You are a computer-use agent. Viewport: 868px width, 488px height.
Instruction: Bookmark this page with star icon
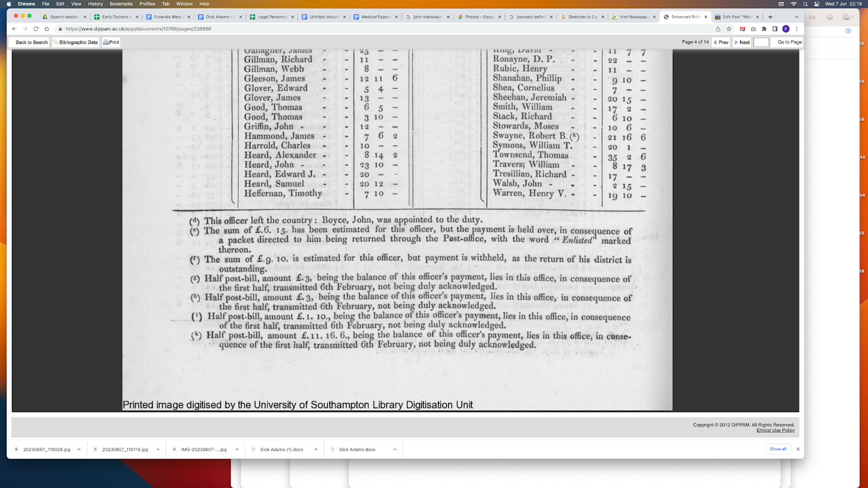pyautogui.click(x=729, y=29)
